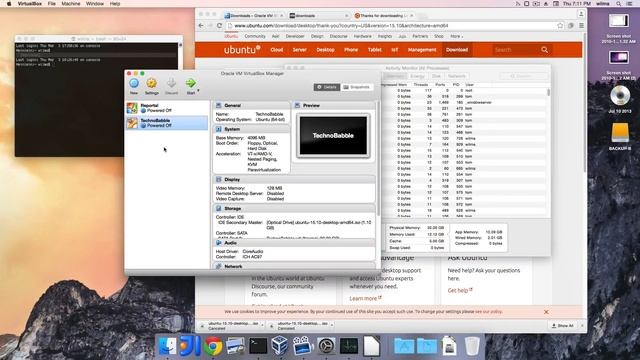Viewport: 640px width, 360px height.
Task: Switch to Oracle VM Downloads tab in Chrome
Action: coord(253,16)
